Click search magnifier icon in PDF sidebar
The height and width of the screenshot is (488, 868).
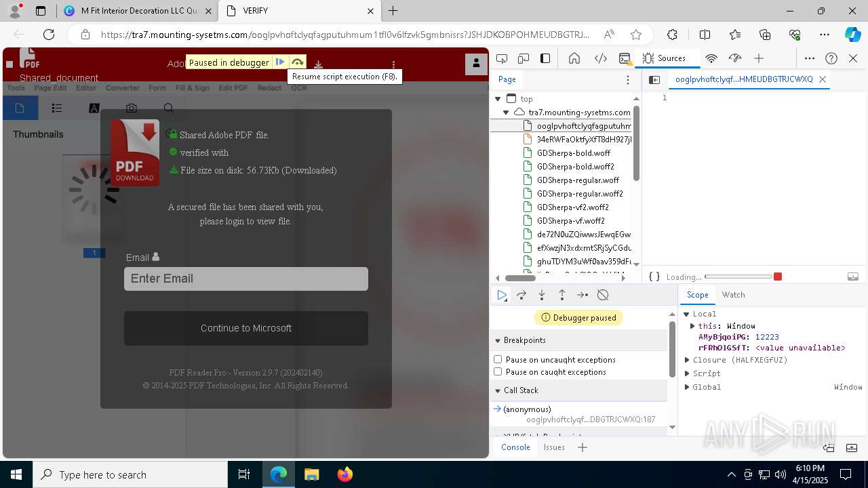tap(169, 108)
